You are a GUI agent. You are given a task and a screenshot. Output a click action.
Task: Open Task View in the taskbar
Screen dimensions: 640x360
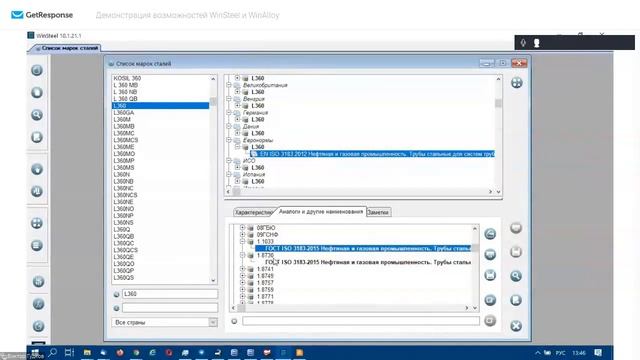(69, 352)
